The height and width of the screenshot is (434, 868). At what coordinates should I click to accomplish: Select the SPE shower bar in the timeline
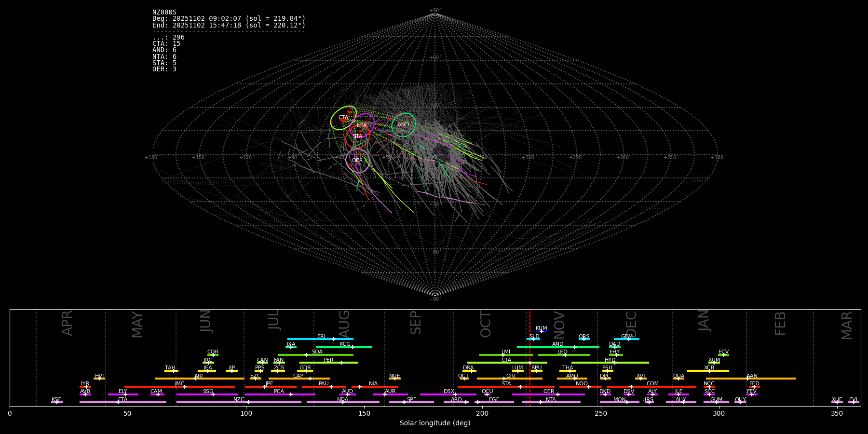(411, 402)
